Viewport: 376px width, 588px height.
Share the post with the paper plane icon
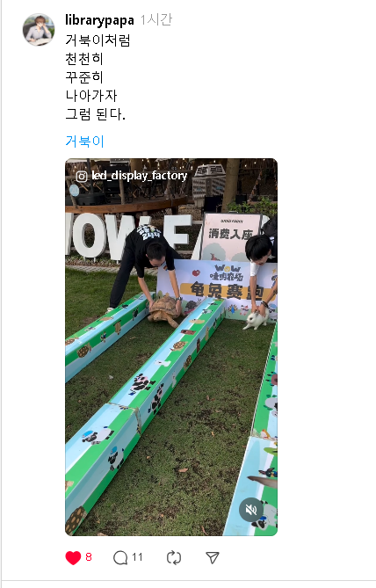213,557
